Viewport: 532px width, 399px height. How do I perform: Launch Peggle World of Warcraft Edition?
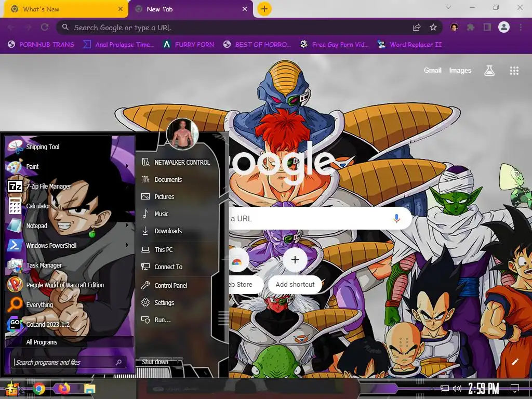[x=69, y=285]
